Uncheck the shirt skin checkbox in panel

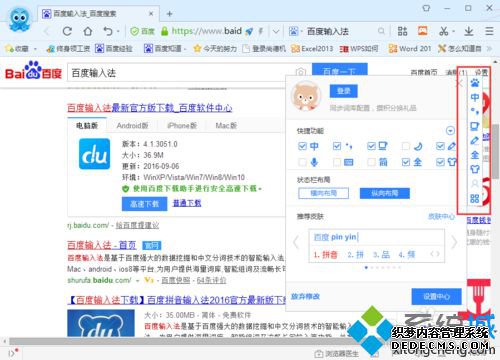440,162
